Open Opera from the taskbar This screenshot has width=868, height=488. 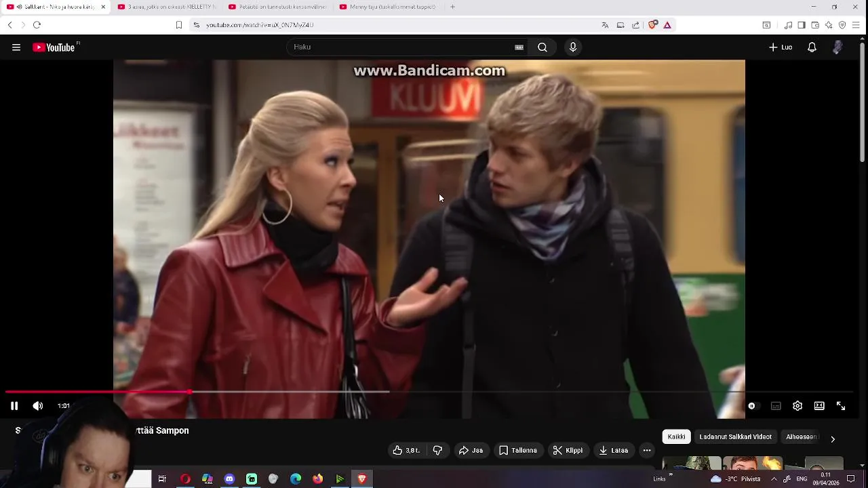click(x=185, y=479)
